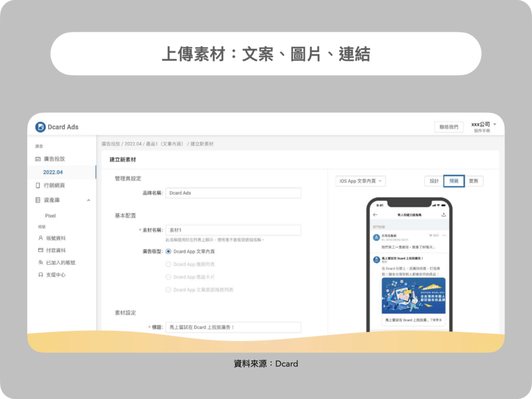Click the 付款資料 card icon
The width and height of the screenshot is (532, 399).
(x=41, y=250)
